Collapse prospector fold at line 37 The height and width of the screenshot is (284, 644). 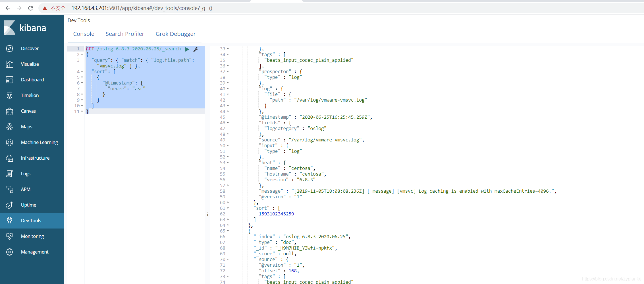(x=228, y=71)
